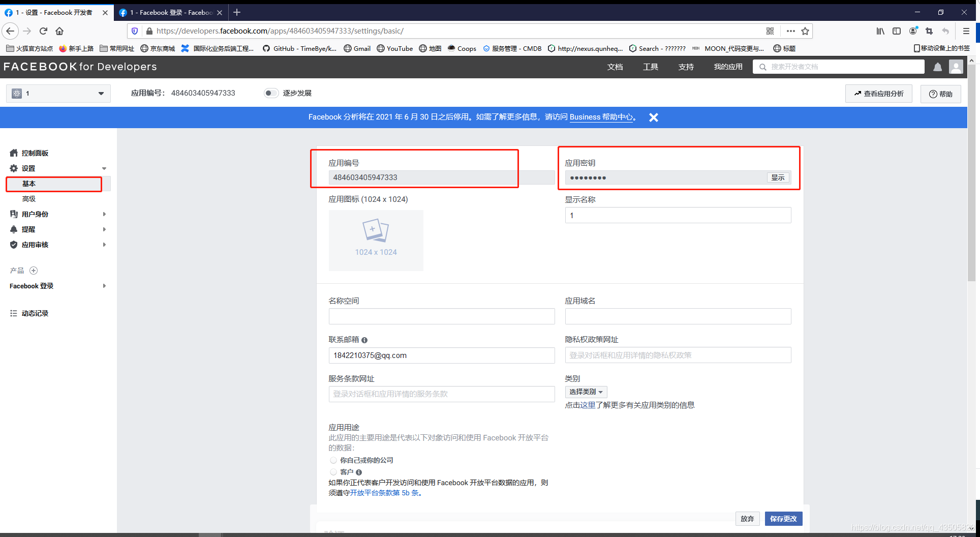Screen dimensions: 980x537
Task: Go back with browser back arrow
Action: [x=10, y=31]
